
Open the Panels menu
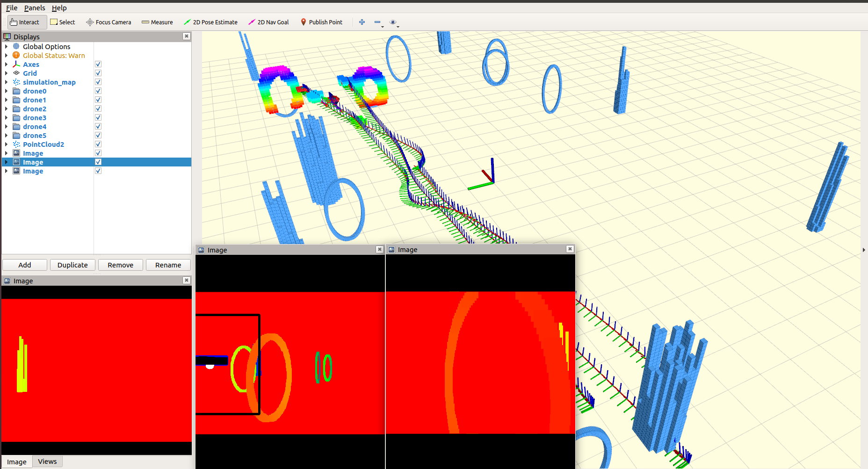(35, 8)
